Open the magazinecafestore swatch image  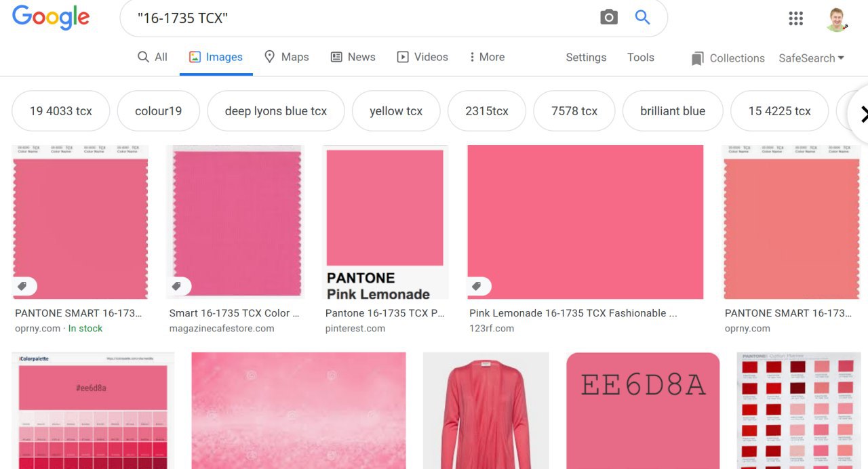pyautogui.click(x=235, y=222)
